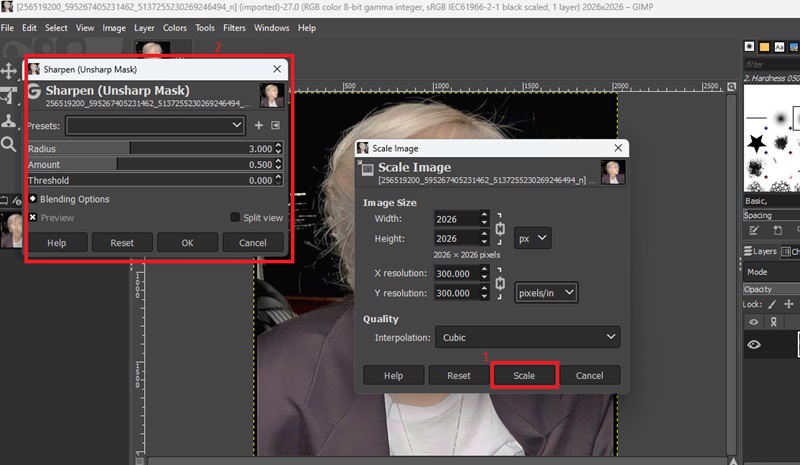Click the eye column header in Layers
The height and width of the screenshot is (465, 800).
tap(754, 322)
